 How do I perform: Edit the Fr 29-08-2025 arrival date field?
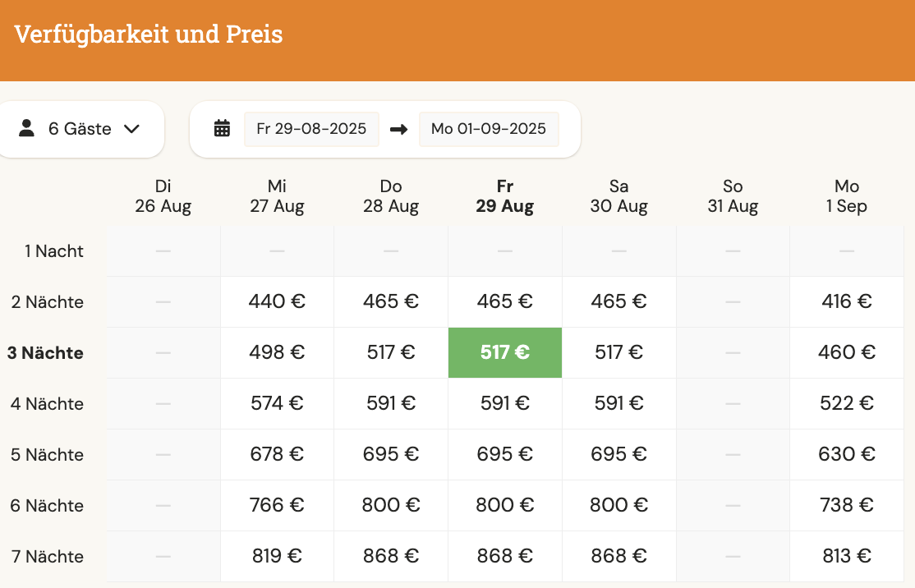[x=311, y=129]
